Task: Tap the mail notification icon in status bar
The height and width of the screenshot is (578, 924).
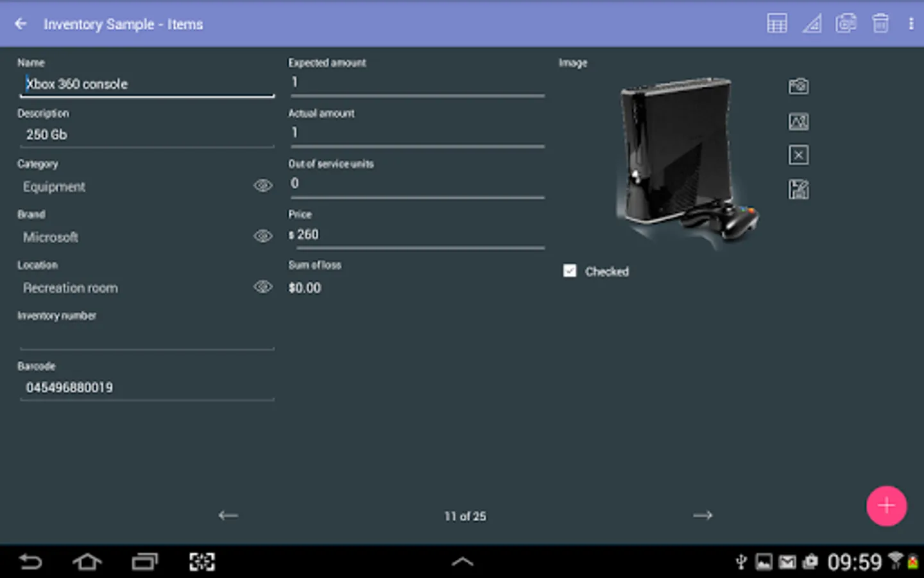Action: (787, 563)
